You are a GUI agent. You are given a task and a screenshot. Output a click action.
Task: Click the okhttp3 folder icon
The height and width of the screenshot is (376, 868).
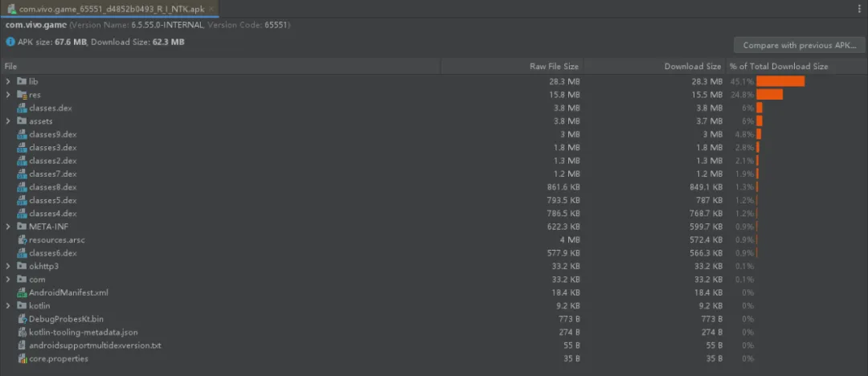click(x=22, y=267)
